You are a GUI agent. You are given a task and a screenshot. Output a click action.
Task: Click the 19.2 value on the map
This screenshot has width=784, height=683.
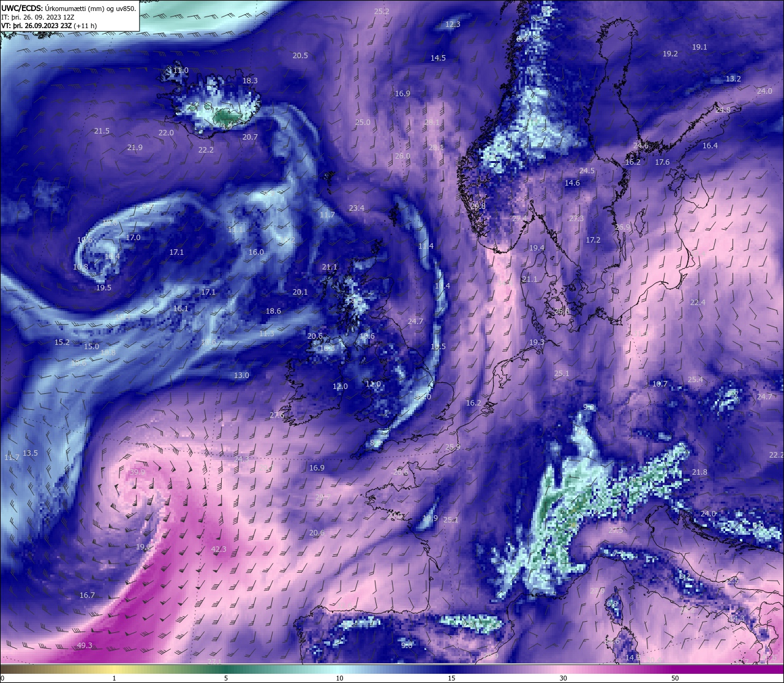(671, 54)
